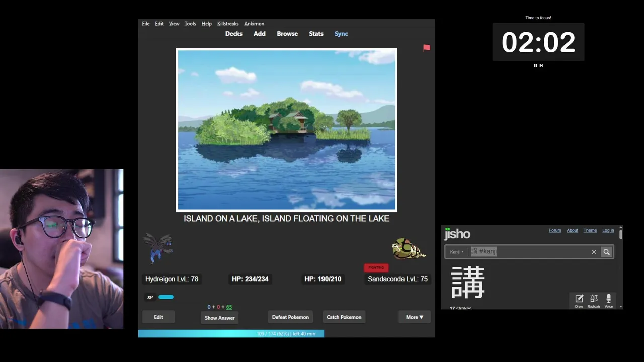Click the 'Time to focus!' text

(x=538, y=18)
